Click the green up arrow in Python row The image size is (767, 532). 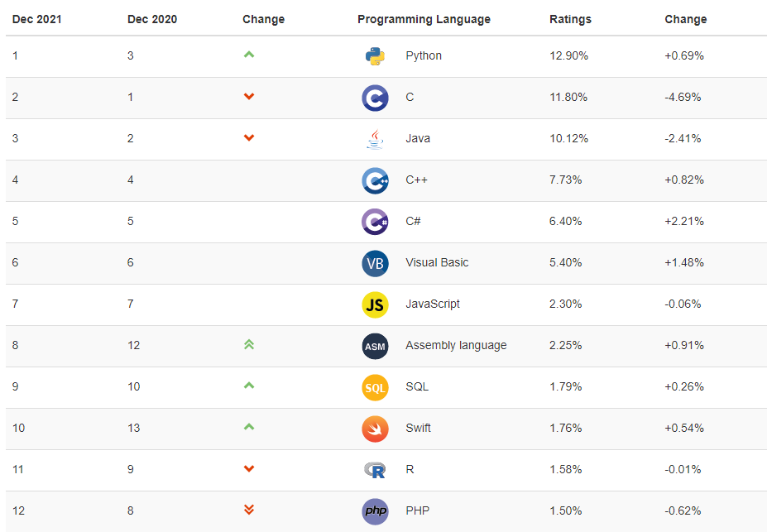pos(249,55)
